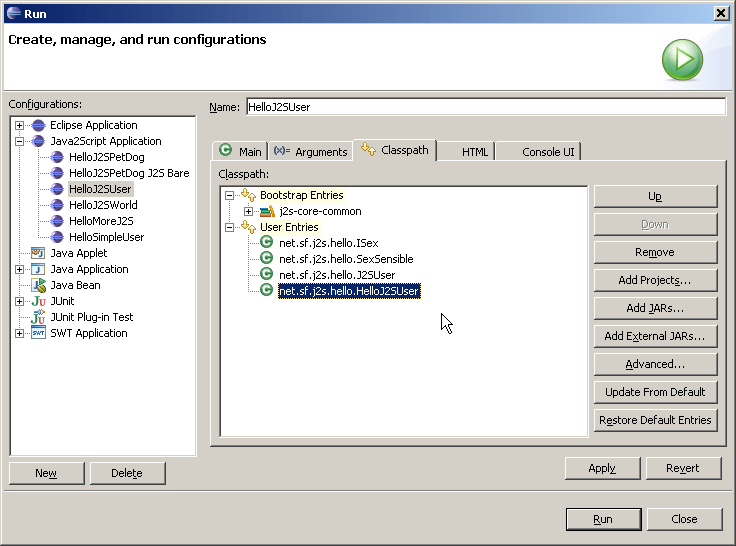Click the icon beside HelloJ2SPetDog J2S Bare
The width and height of the screenshot is (736, 546).
click(57, 173)
